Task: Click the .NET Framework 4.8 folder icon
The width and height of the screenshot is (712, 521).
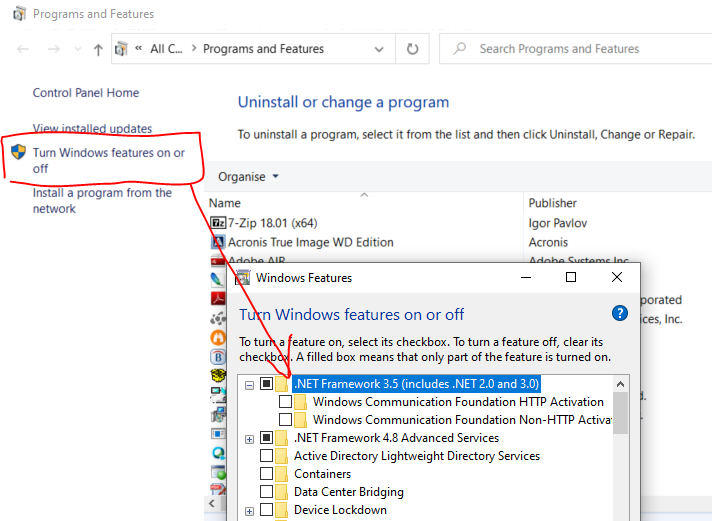Action: point(281,438)
